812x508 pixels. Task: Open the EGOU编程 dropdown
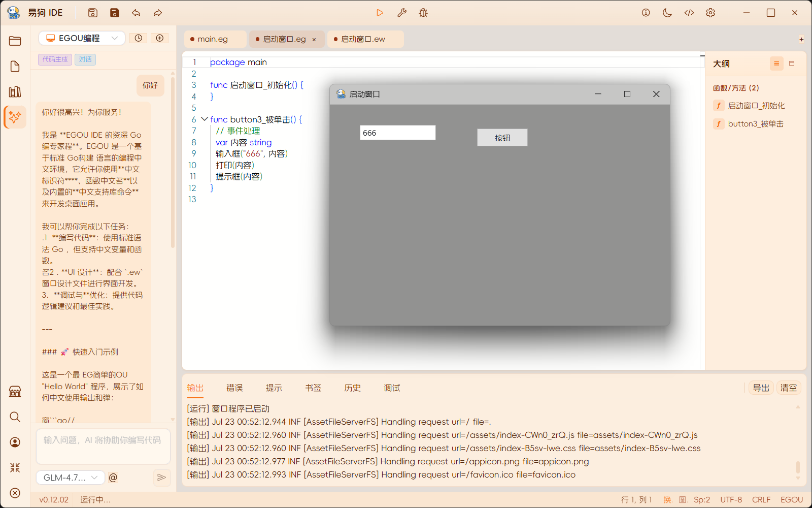(82, 38)
